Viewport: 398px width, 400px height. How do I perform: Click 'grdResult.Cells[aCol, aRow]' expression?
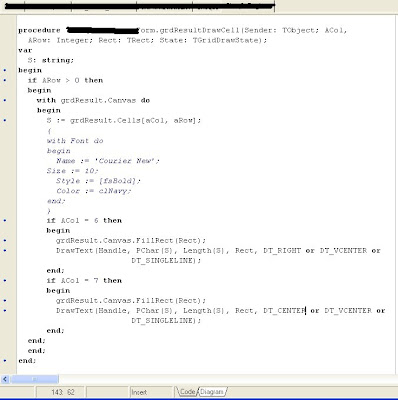coord(133,120)
